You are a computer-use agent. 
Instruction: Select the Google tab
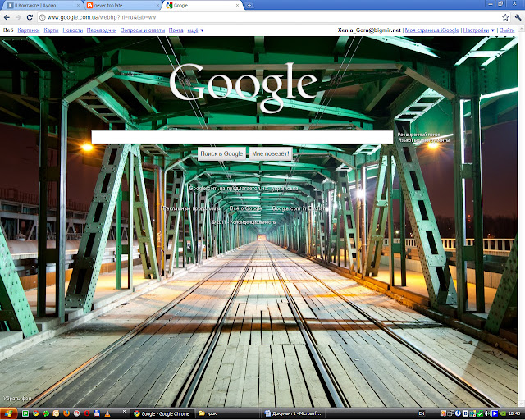tap(201, 6)
